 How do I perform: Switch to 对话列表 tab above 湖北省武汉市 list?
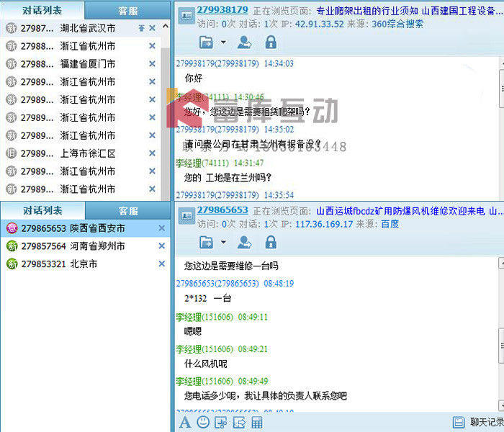42,10
